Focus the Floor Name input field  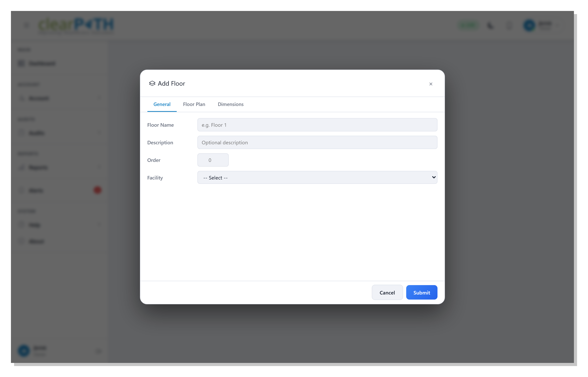coord(317,125)
